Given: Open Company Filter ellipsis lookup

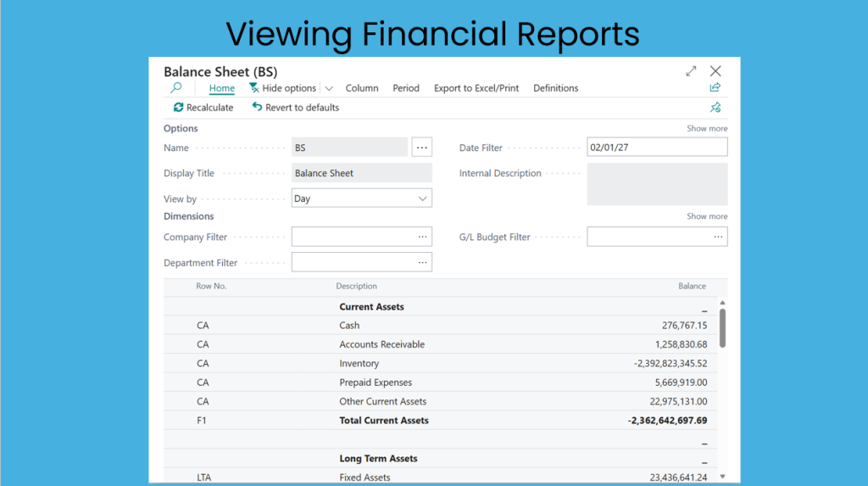Looking at the screenshot, I should (422, 237).
